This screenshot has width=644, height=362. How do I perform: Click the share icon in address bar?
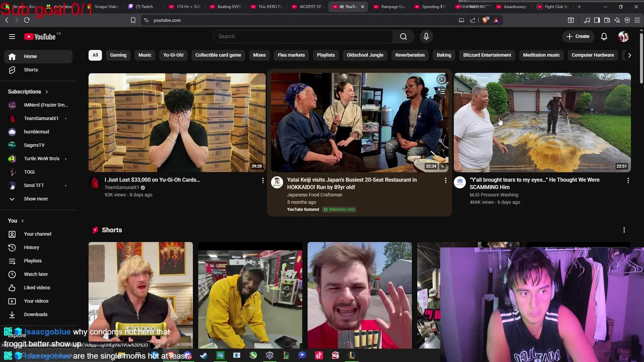click(473, 20)
